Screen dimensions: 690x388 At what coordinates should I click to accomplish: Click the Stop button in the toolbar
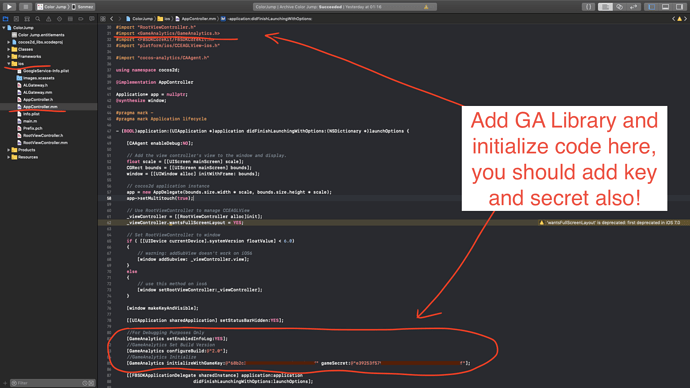[x=26, y=7]
